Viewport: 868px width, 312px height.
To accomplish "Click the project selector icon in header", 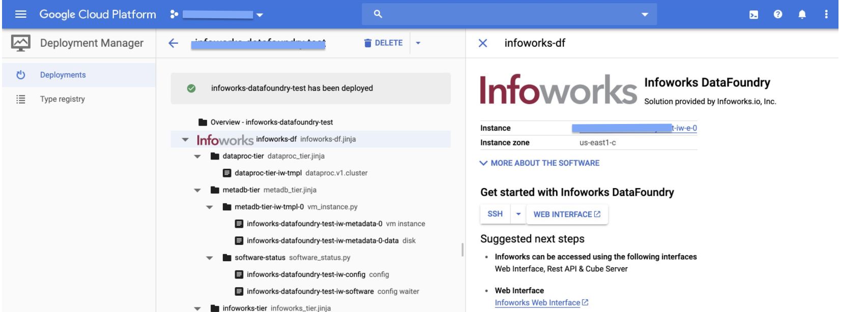I will click(x=174, y=14).
